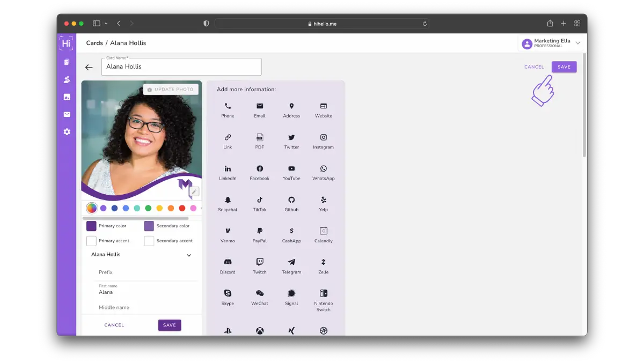Viewport: 644px width, 363px height.
Task: Add a Link field
Action: (x=228, y=142)
